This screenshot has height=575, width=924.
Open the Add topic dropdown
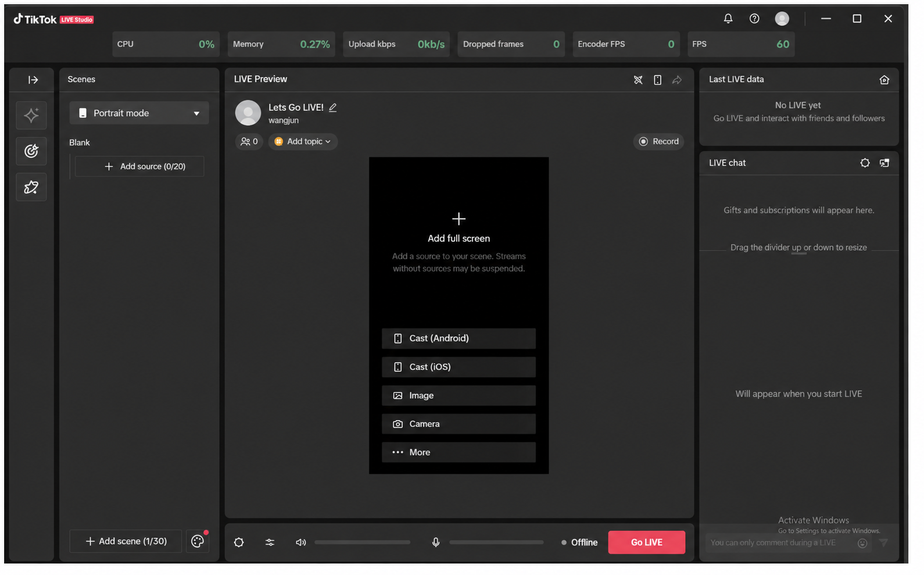(x=303, y=141)
